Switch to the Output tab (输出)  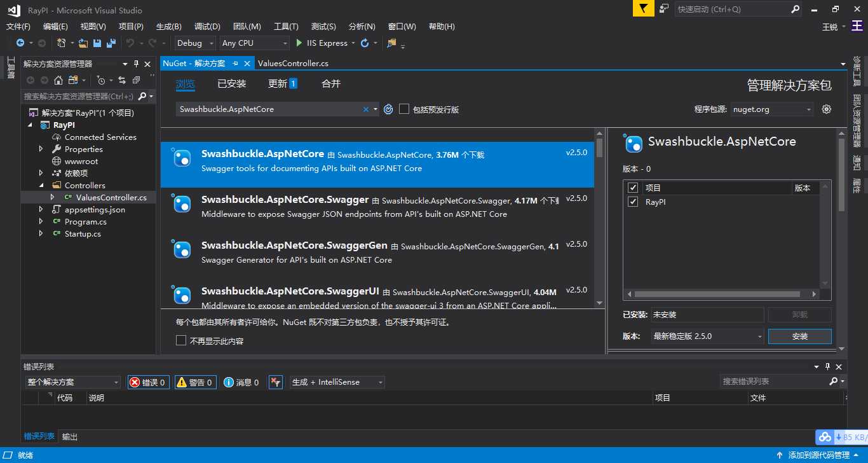click(x=70, y=437)
